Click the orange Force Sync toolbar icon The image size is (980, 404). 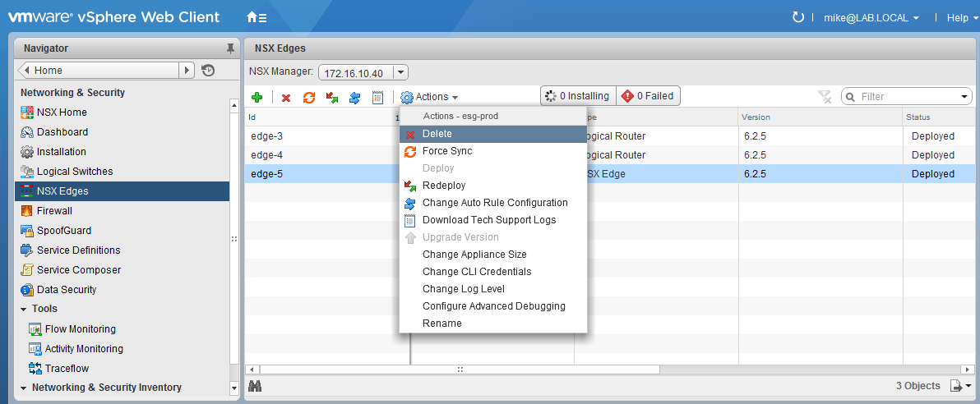[x=309, y=97]
